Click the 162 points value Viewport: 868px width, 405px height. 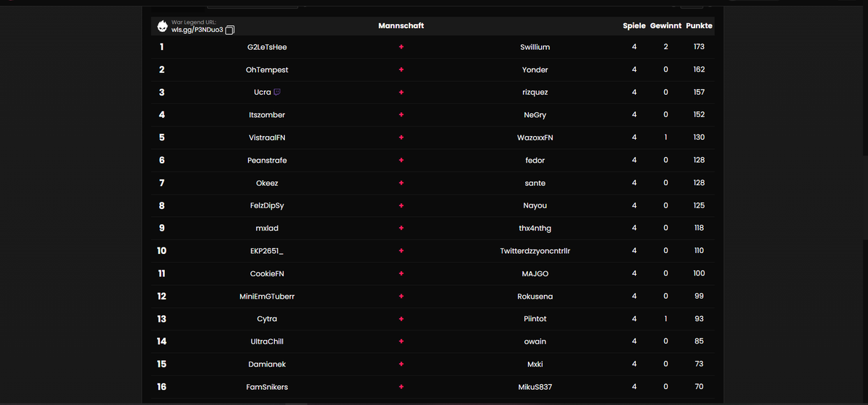(699, 70)
